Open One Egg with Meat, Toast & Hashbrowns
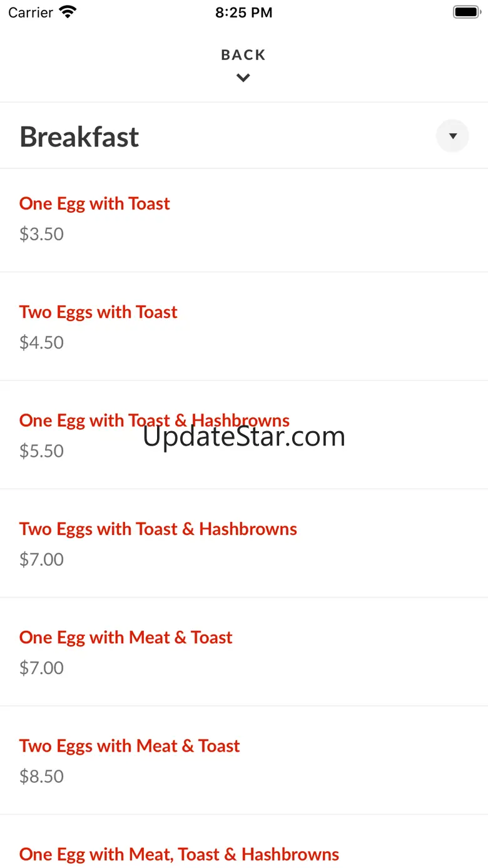 pyautogui.click(x=179, y=854)
